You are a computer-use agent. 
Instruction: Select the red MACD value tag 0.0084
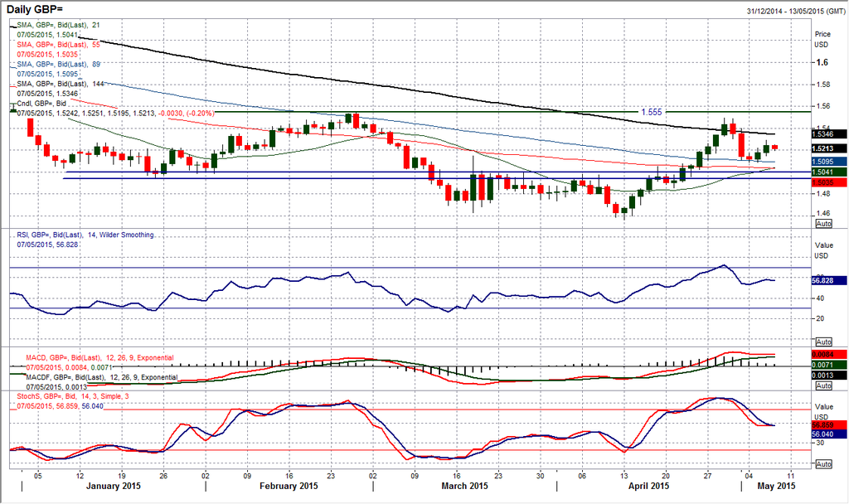pos(829,355)
